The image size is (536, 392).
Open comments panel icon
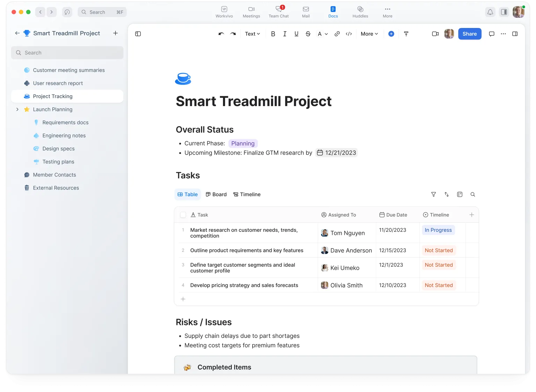tap(491, 34)
